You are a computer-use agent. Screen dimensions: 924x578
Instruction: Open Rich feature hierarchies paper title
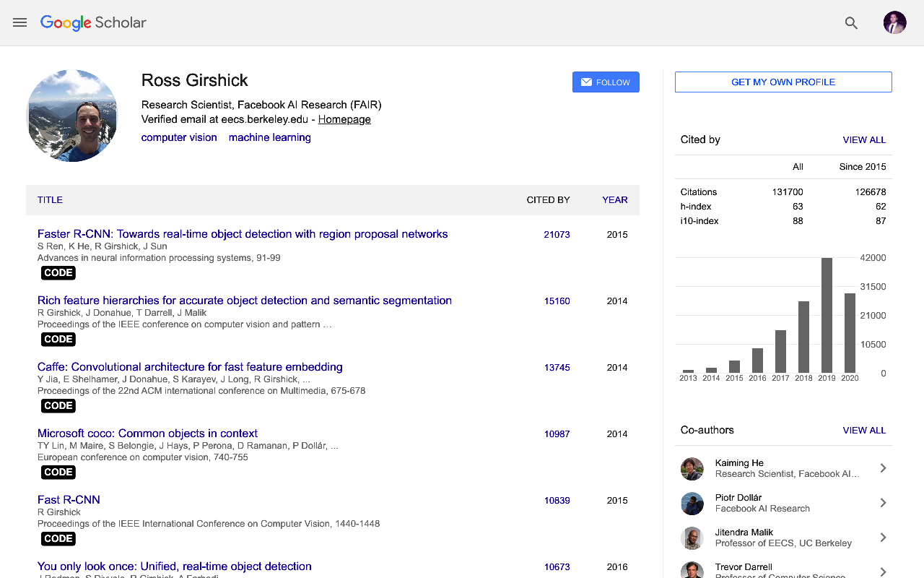tap(245, 301)
